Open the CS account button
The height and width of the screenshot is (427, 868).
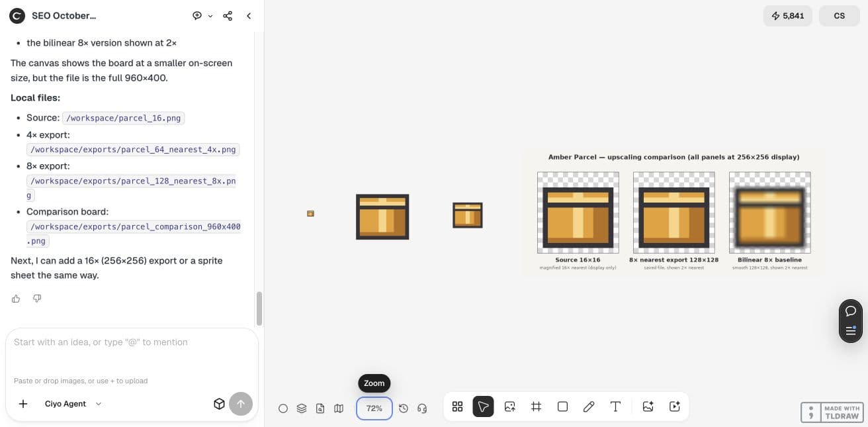tap(840, 16)
